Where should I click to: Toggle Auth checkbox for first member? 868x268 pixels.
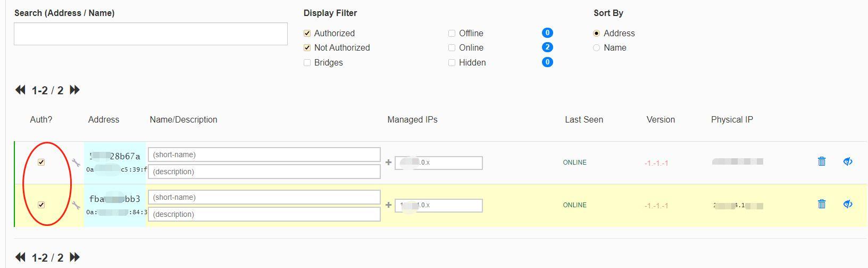(x=41, y=163)
